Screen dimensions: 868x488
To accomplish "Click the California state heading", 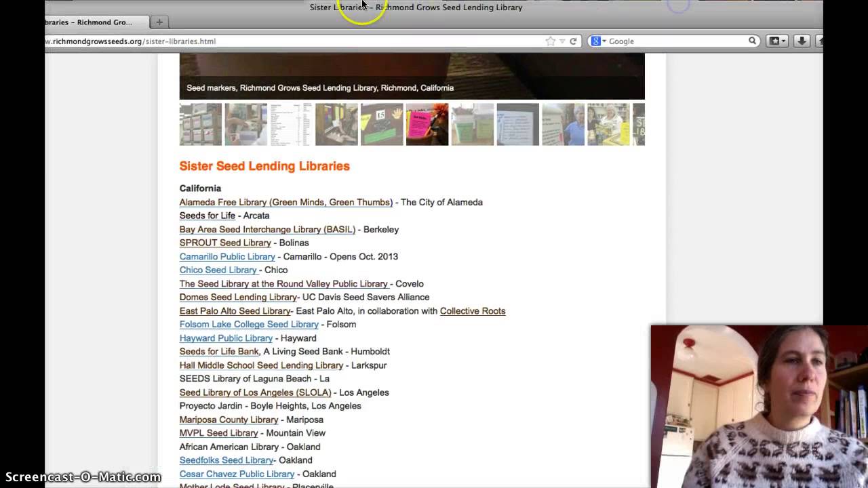I will (200, 188).
